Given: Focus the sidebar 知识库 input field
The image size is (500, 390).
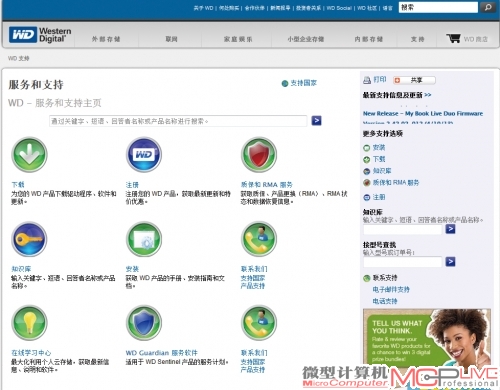Looking at the screenshot, I should [x=403, y=229].
